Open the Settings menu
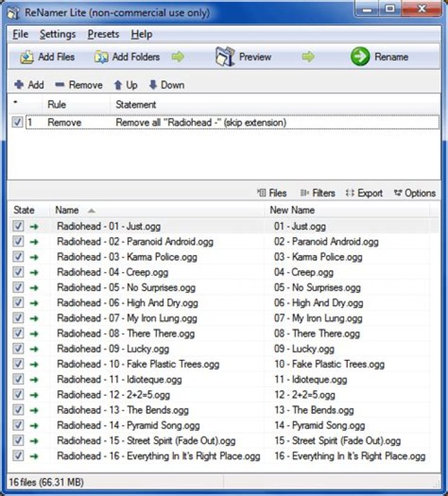 57,34
